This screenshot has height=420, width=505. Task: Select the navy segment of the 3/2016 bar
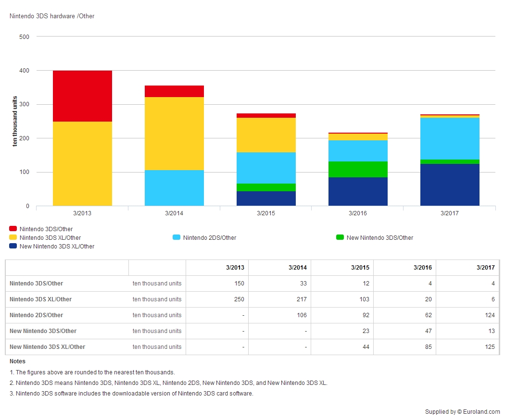point(358,191)
